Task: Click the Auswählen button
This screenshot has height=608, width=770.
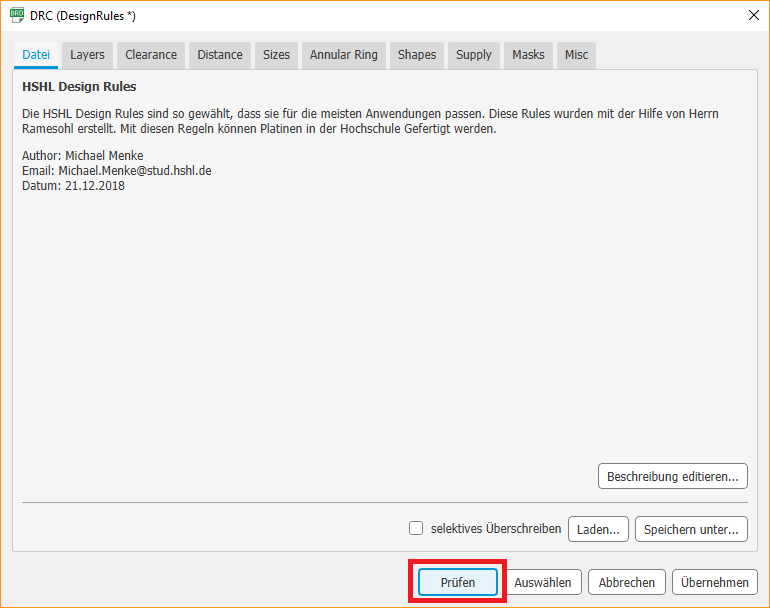Action: pyautogui.click(x=543, y=582)
